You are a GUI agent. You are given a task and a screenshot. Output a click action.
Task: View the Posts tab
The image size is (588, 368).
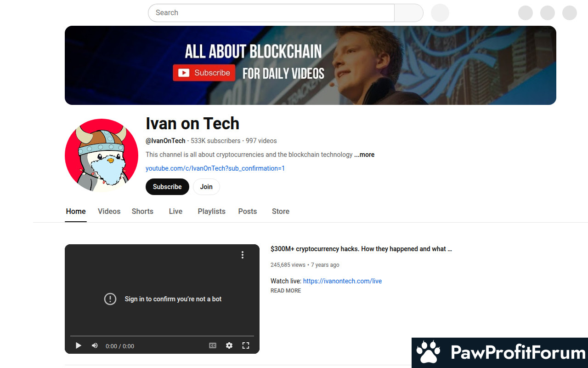tap(247, 212)
